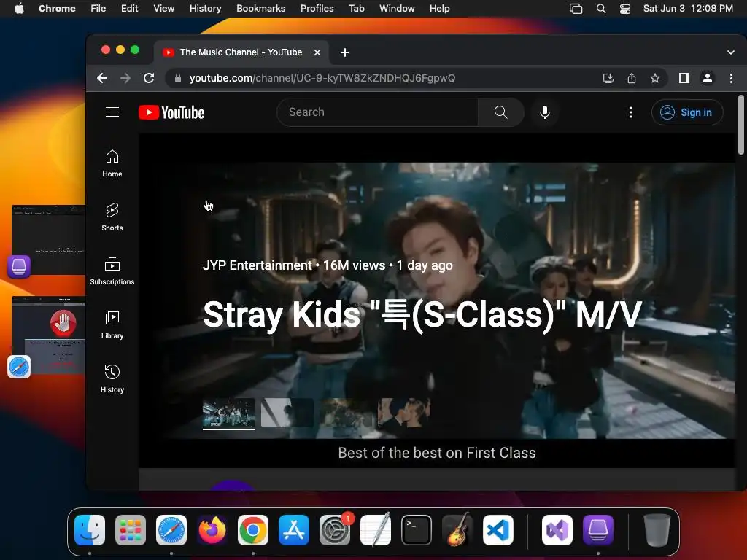Select second carousel thumbnail

pyautogui.click(x=287, y=413)
